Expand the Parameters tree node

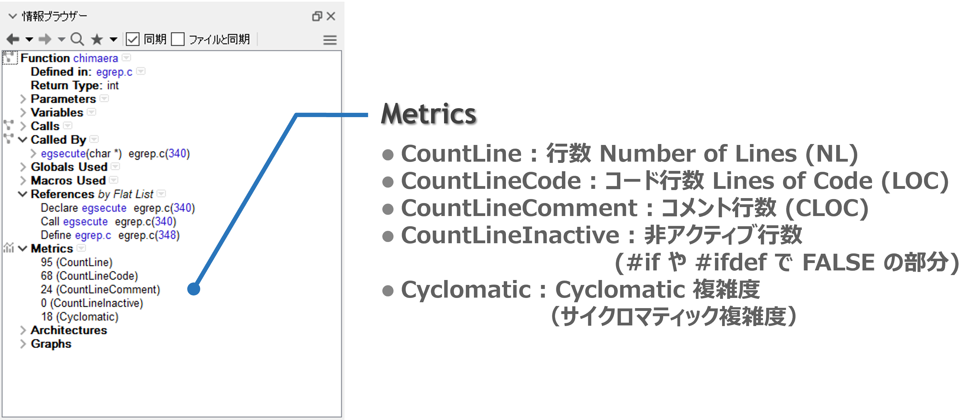tap(23, 99)
